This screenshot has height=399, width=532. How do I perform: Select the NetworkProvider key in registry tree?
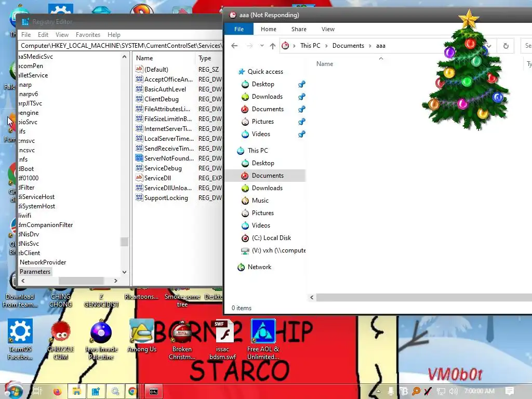[43, 262]
